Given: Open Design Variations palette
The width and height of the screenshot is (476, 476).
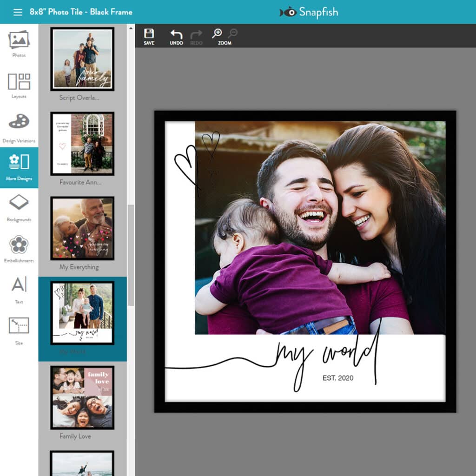Looking at the screenshot, I should point(19,126).
